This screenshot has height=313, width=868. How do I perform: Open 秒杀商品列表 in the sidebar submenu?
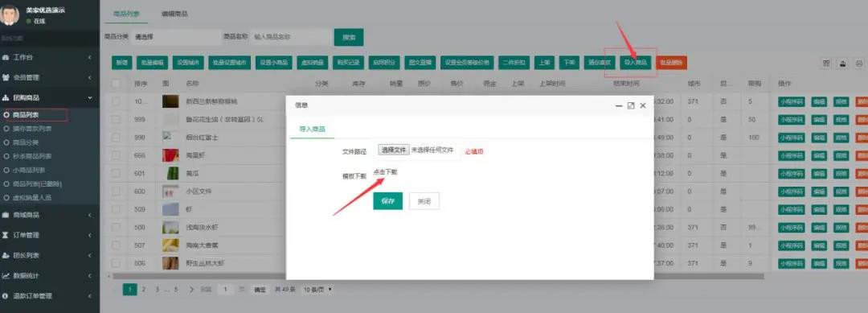(x=31, y=156)
